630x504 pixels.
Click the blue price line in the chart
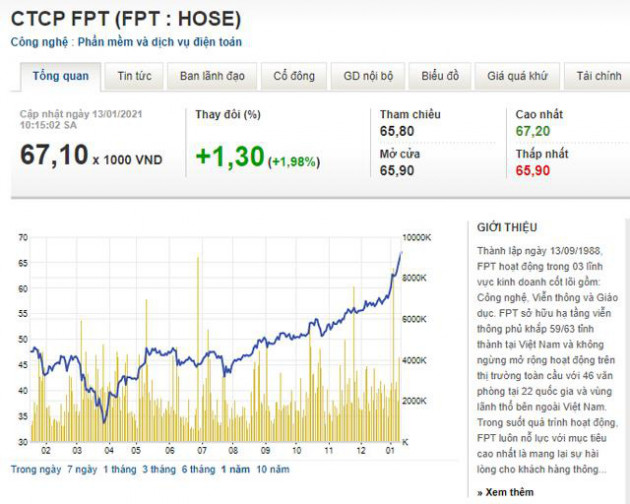300,340
